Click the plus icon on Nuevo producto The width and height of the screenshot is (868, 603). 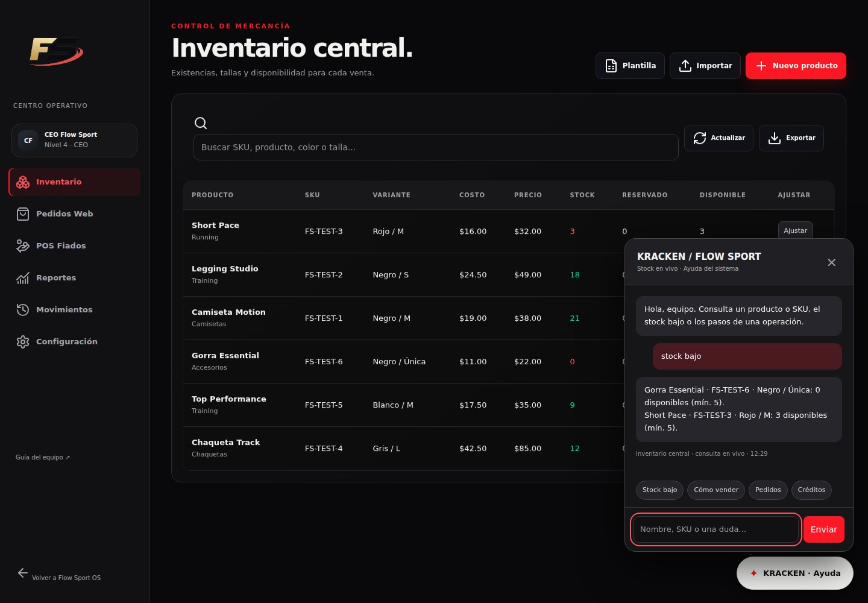(761, 66)
